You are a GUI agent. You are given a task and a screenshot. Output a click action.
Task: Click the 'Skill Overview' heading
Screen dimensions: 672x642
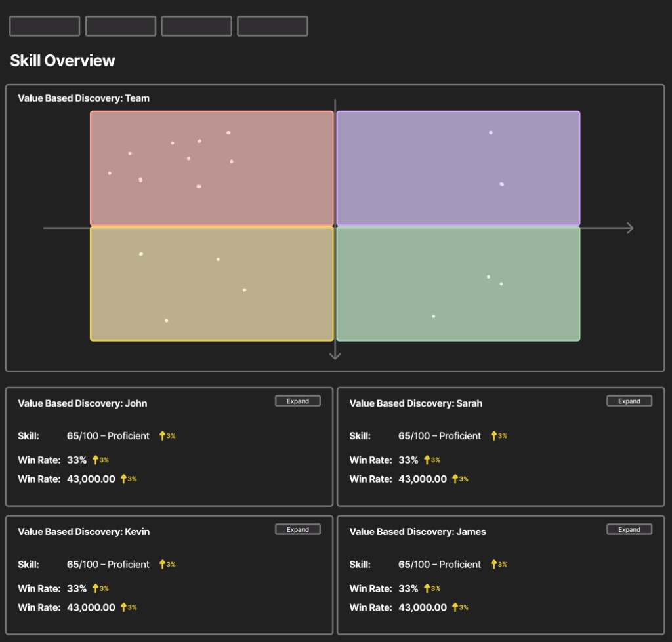click(x=62, y=60)
